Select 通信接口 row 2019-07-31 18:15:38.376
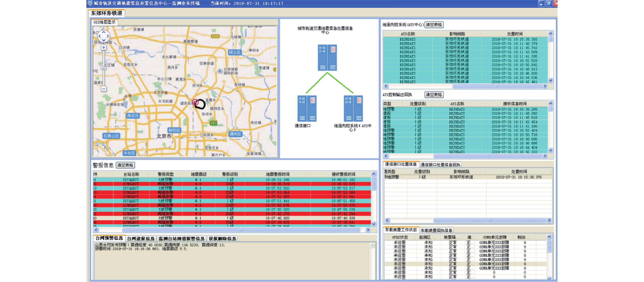 [468, 177]
